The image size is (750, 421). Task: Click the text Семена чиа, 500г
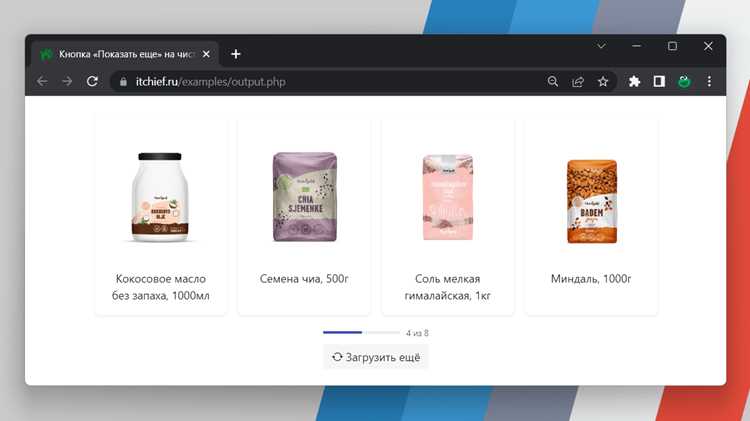304,278
